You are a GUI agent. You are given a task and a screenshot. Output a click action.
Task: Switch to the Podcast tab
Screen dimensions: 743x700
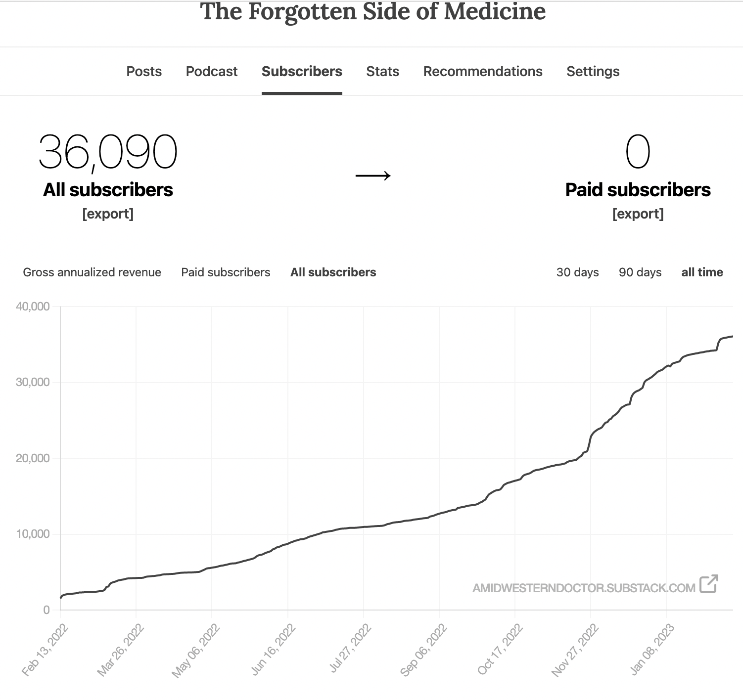212,71
